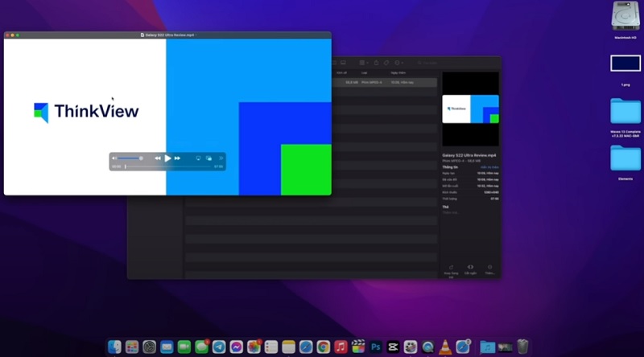The image size is (644, 357).
Task: Select the Galaxy S22 Ultra Review.mp4 file row
Action: [386, 82]
